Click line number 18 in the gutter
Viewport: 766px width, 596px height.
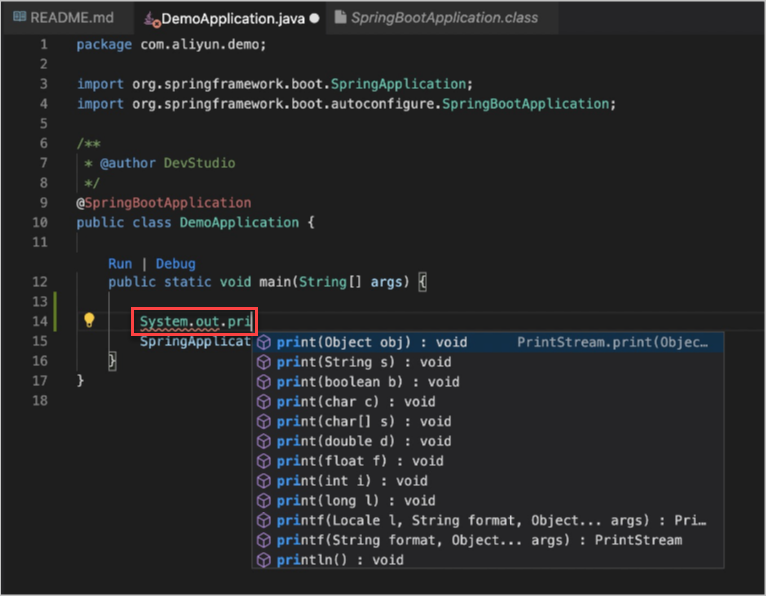[40, 401]
